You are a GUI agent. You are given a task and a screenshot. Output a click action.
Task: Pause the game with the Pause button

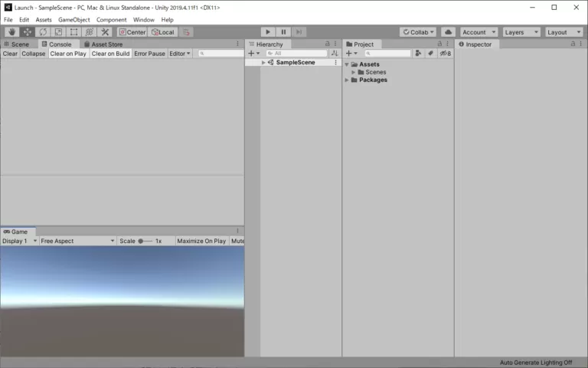click(283, 32)
